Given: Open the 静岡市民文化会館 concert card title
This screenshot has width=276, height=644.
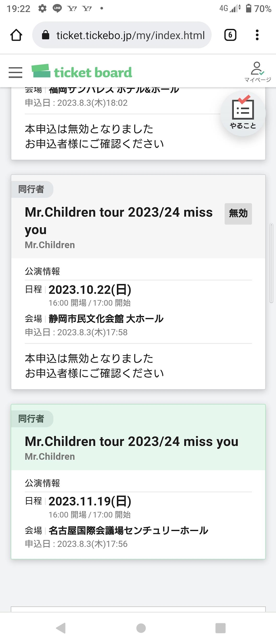Looking at the screenshot, I should 119,221.
